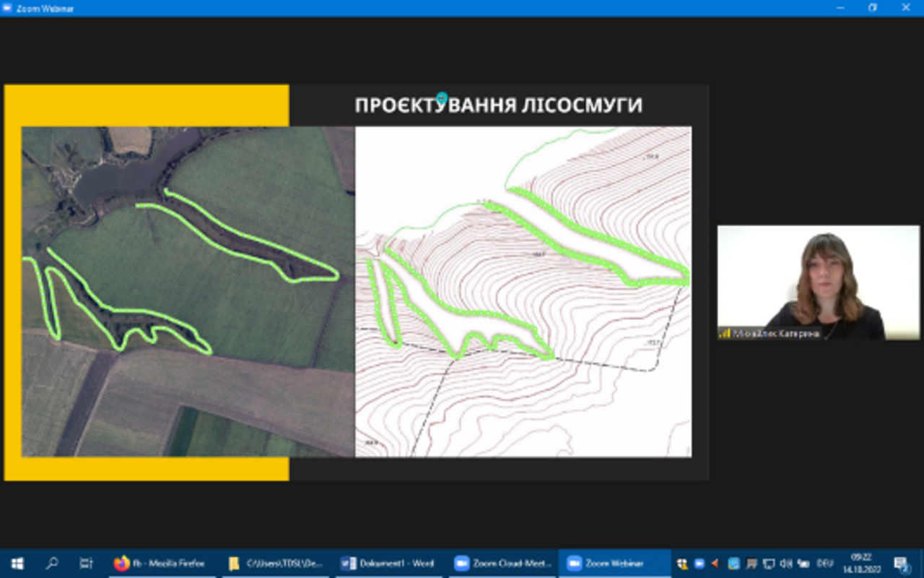The image size is (924, 578).
Task: Switch to the File Explorer taskbar window
Action: point(275,564)
